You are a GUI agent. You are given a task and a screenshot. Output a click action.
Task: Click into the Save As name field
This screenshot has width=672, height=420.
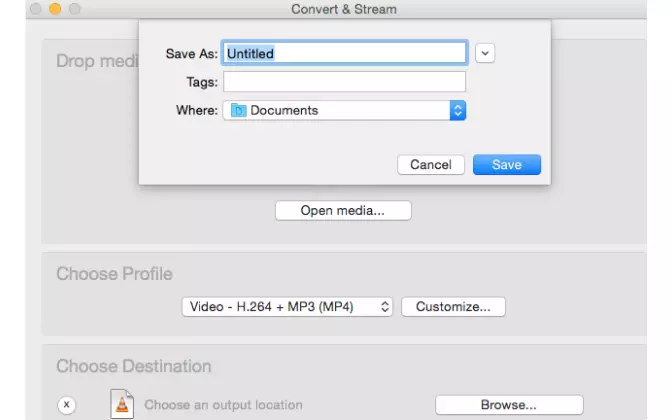tap(344, 53)
